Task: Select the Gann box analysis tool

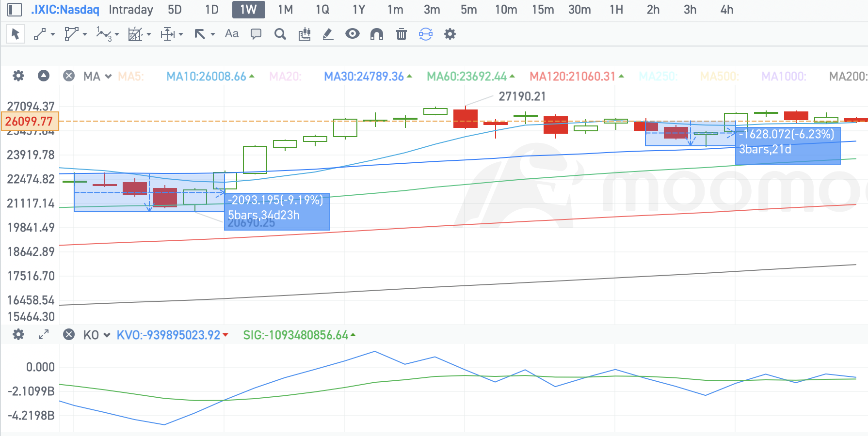Action: (135, 34)
